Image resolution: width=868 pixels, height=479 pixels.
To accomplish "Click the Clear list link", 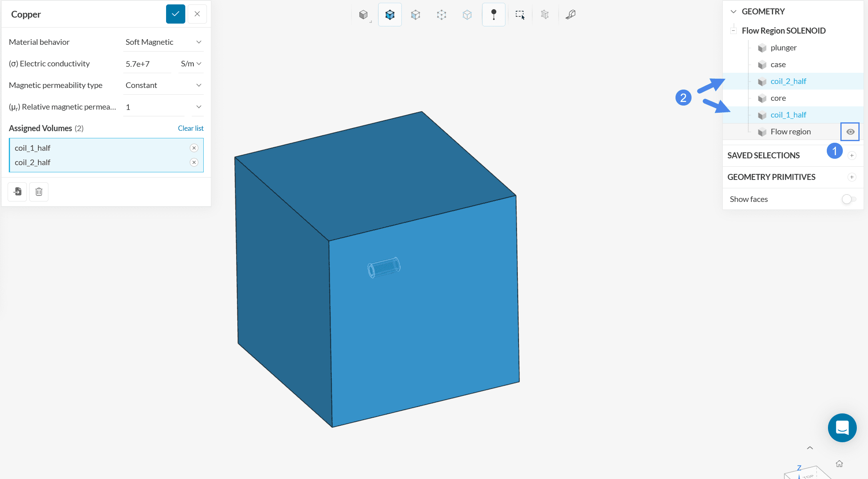I will pos(190,128).
